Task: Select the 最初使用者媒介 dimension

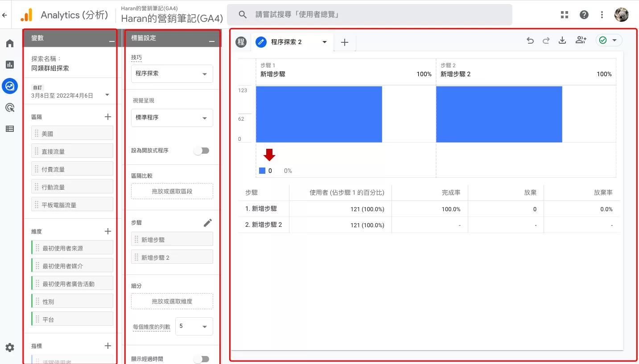Action: (72, 266)
